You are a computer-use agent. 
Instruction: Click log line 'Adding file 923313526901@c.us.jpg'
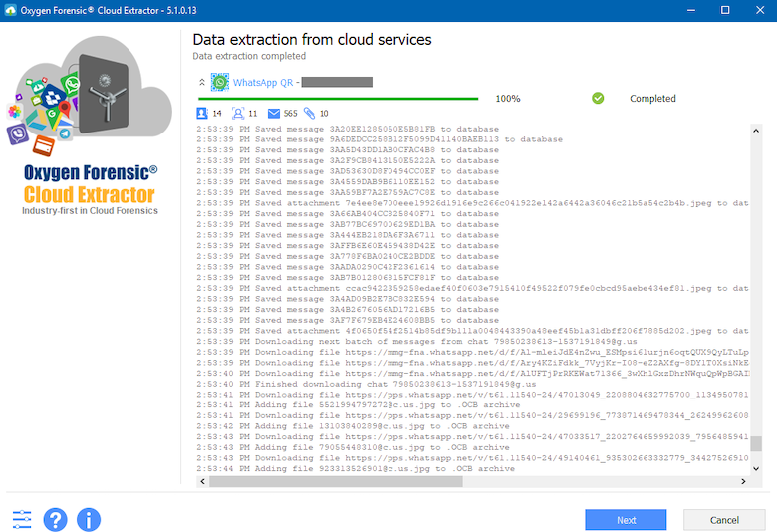(356, 469)
